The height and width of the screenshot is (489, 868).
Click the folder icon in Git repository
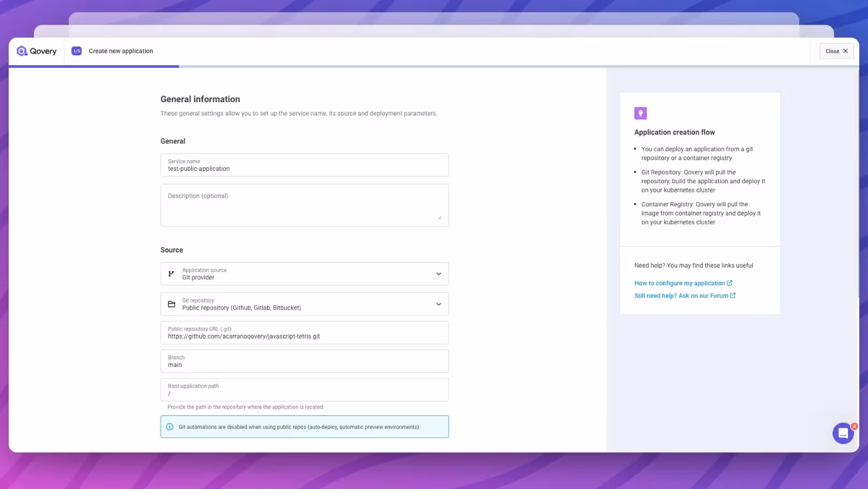(171, 304)
